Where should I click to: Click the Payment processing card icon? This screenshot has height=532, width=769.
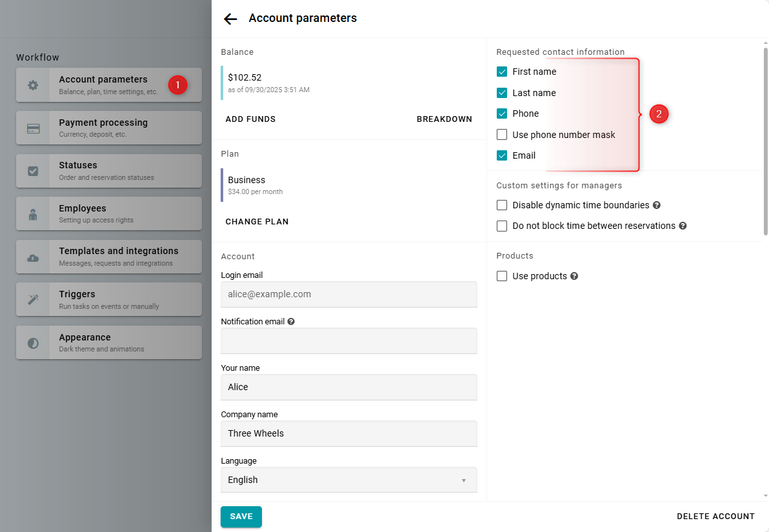33,128
